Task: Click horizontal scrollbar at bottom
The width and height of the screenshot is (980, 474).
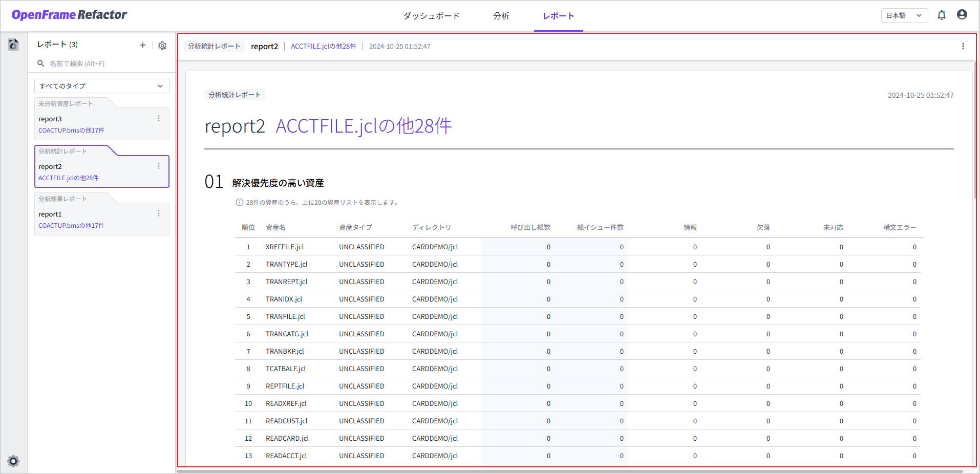Action: (x=569, y=471)
